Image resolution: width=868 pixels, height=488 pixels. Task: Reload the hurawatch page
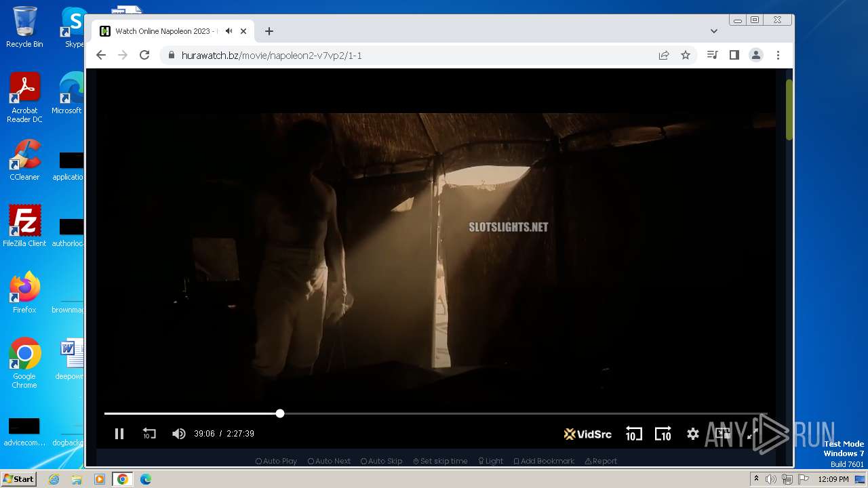[144, 55]
